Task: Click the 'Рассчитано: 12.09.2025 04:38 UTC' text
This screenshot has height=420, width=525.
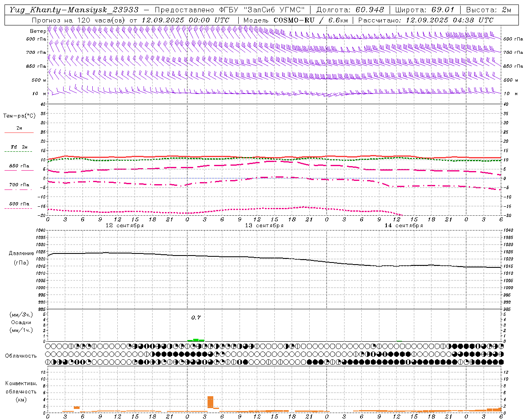Action: [x=426, y=20]
